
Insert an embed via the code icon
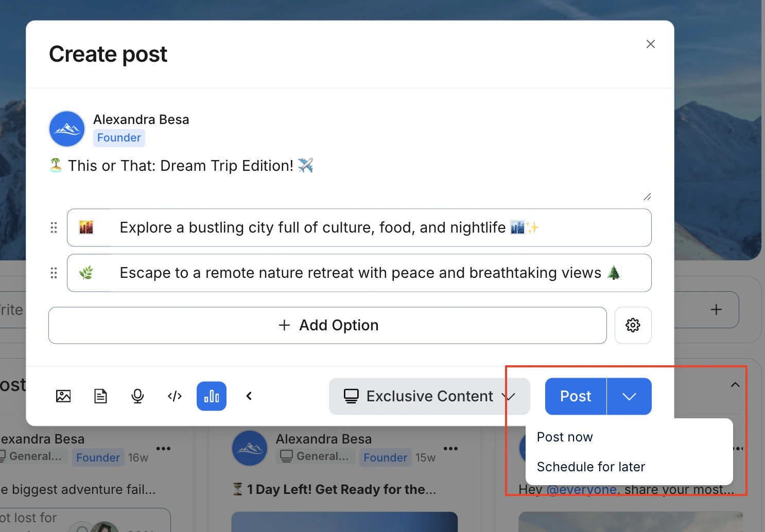175,396
